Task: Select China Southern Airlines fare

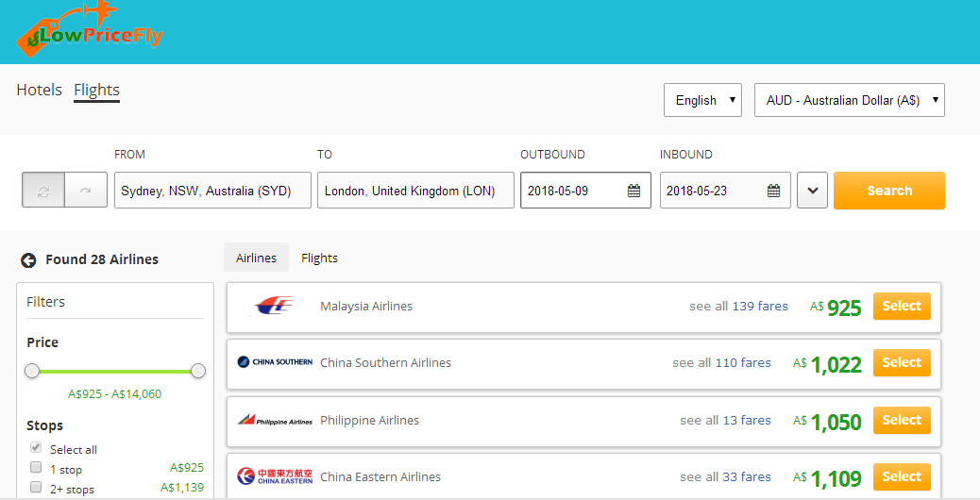Action: (902, 362)
